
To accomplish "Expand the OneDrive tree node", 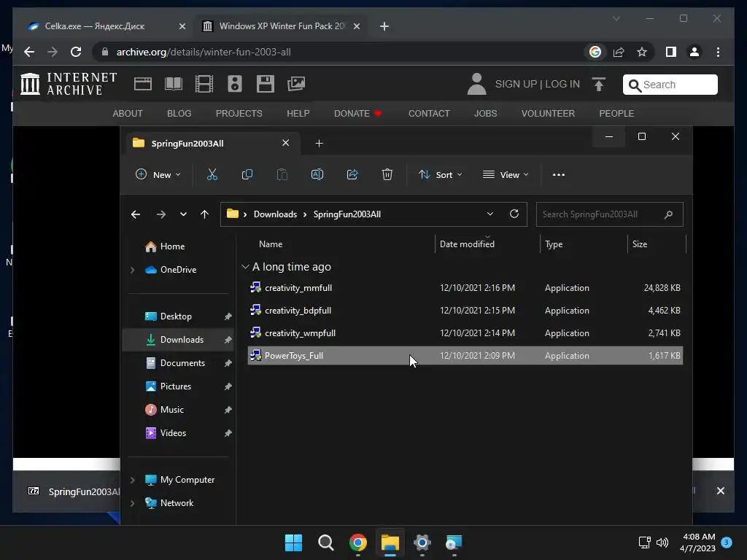I will coord(133,270).
